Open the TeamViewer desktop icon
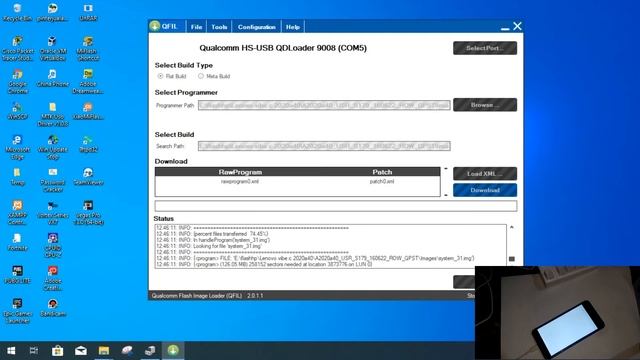This screenshot has width=640, height=360. coord(88,177)
